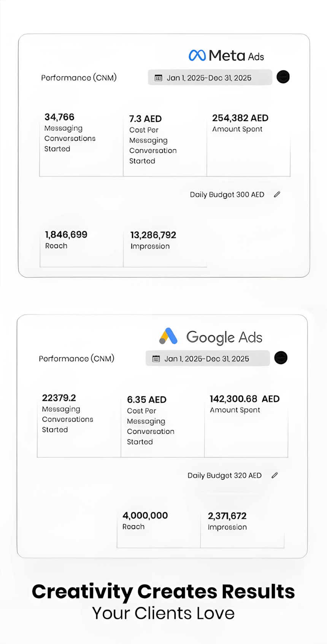This screenshot has width=327, height=644.
Task: Click the calendar icon in Google Ads date range
Action: coord(156,359)
